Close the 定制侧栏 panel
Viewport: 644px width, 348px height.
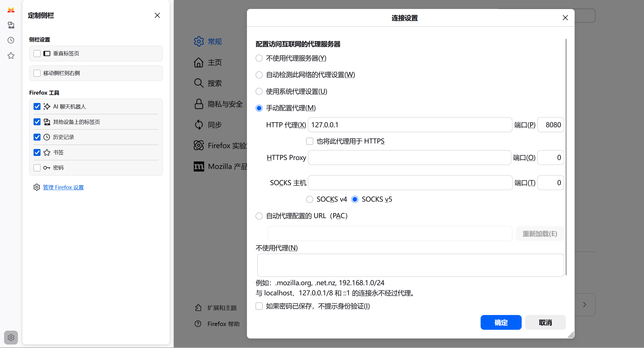[x=157, y=15]
